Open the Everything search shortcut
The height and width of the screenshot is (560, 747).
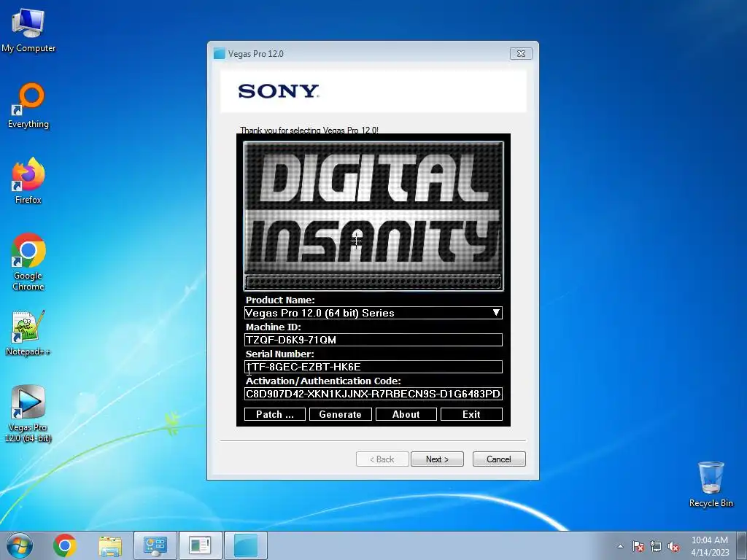(x=28, y=106)
